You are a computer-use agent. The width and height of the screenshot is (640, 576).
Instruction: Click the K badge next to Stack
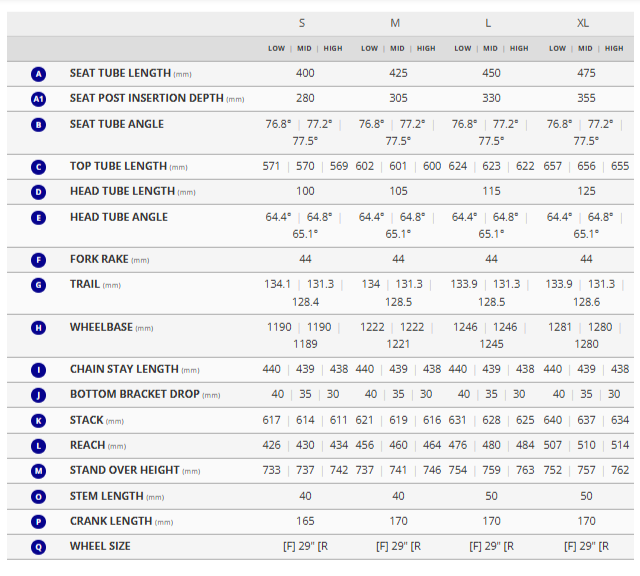pos(38,420)
